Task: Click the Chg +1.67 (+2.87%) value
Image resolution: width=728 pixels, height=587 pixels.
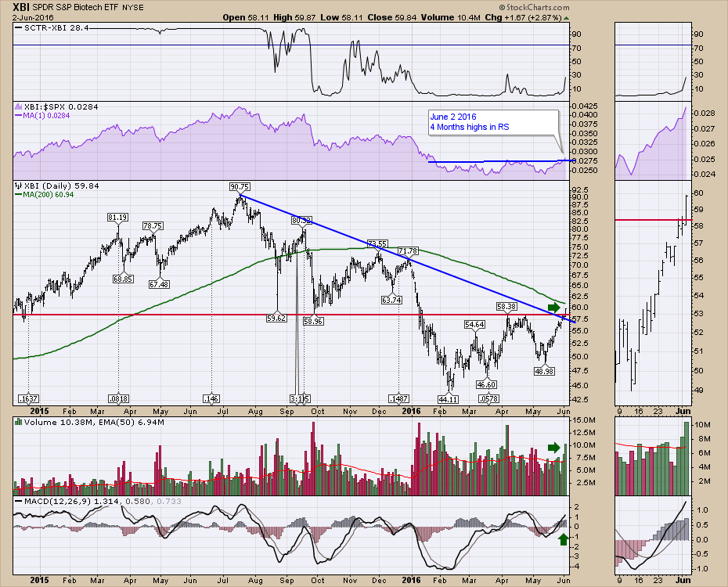Action: coord(523,18)
